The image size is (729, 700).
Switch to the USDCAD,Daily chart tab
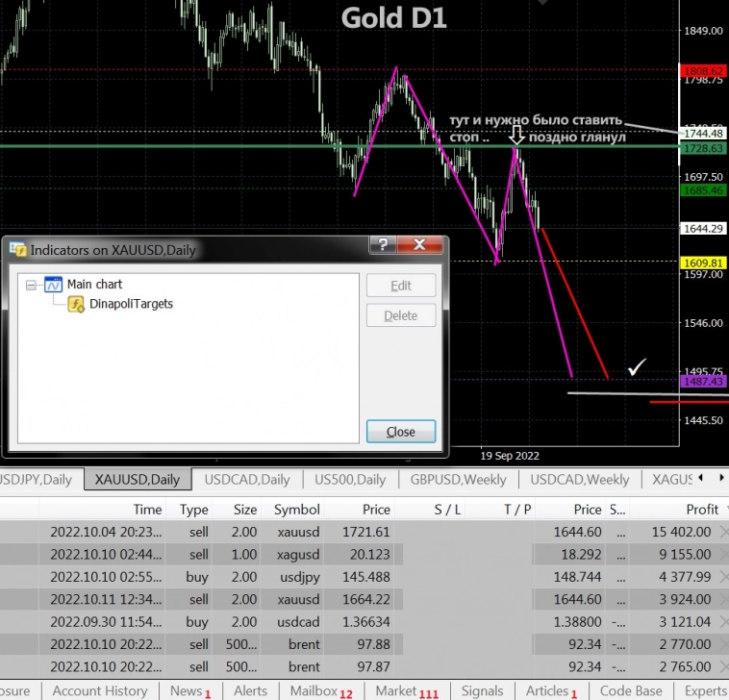(247, 479)
